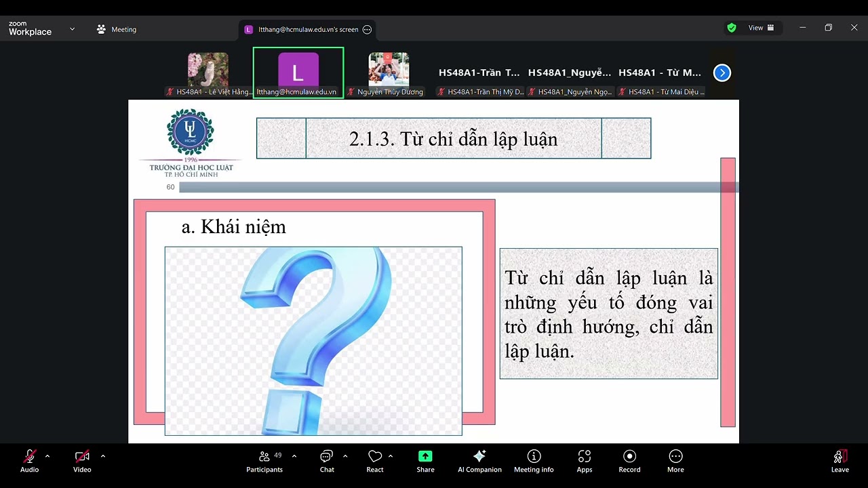This screenshot has height=488, width=868.
Task: Unmute microphone via Audio button
Action: [29, 461]
